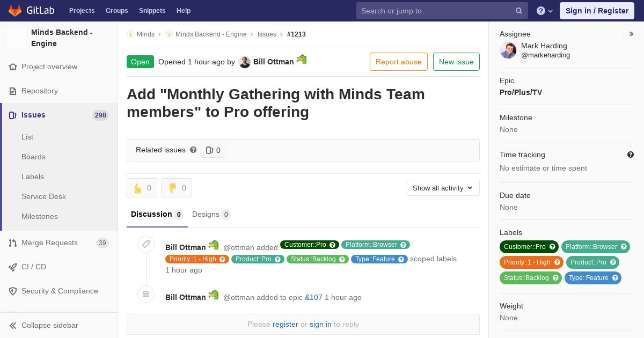Image resolution: width=644 pixels, height=338 pixels.
Task: Click sign in link in reply box
Action: 320,324
